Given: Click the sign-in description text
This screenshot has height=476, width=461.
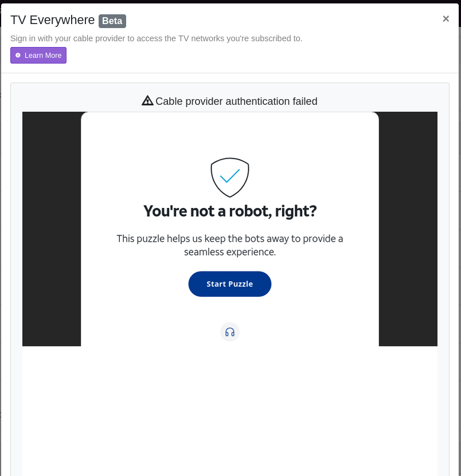Looking at the screenshot, I should click(x=156, y=38).
